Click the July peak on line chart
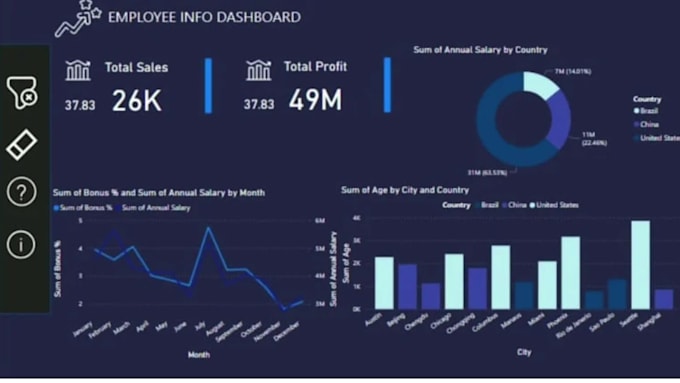 [209, 228]
